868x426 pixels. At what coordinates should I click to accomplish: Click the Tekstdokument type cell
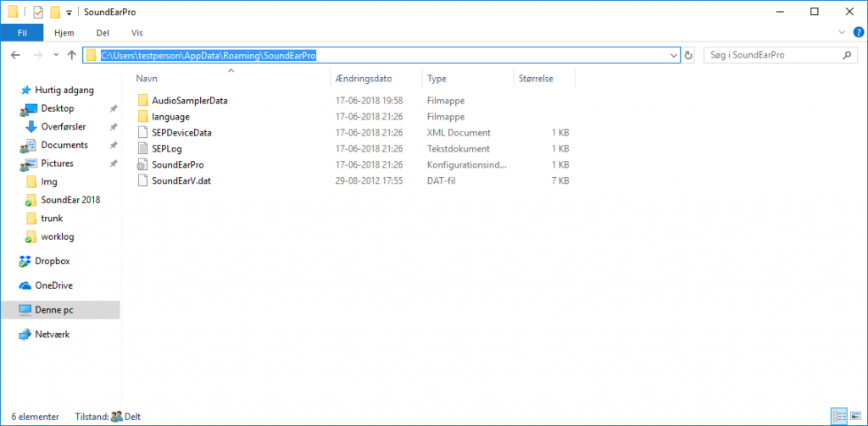[459, 149]
